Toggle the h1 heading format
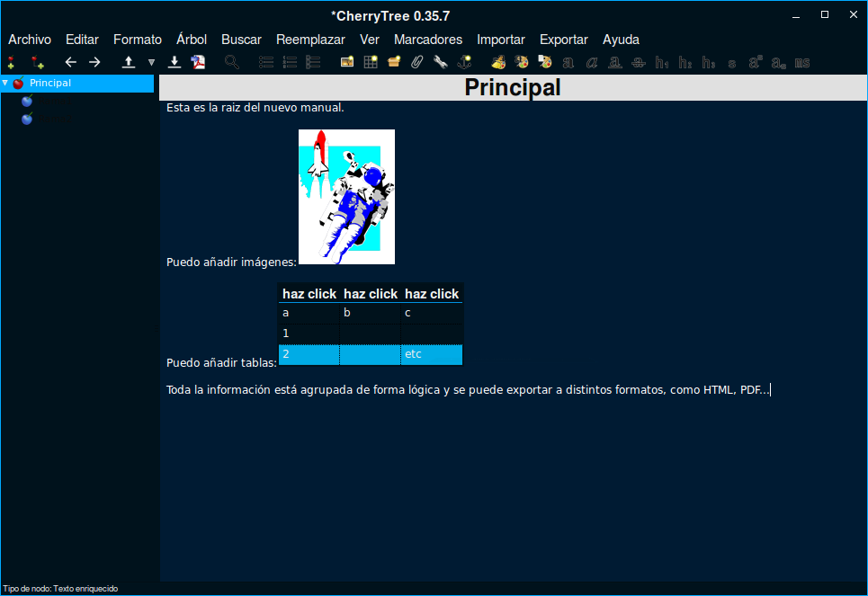 pos(662,63)
